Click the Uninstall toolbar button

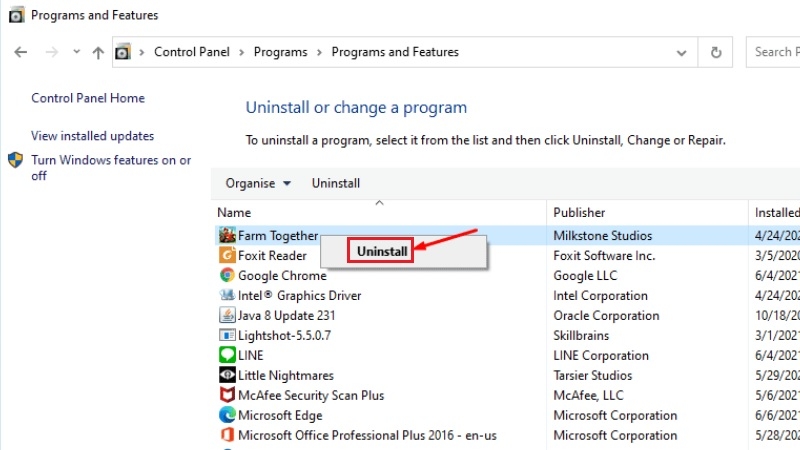click(336, 183)
